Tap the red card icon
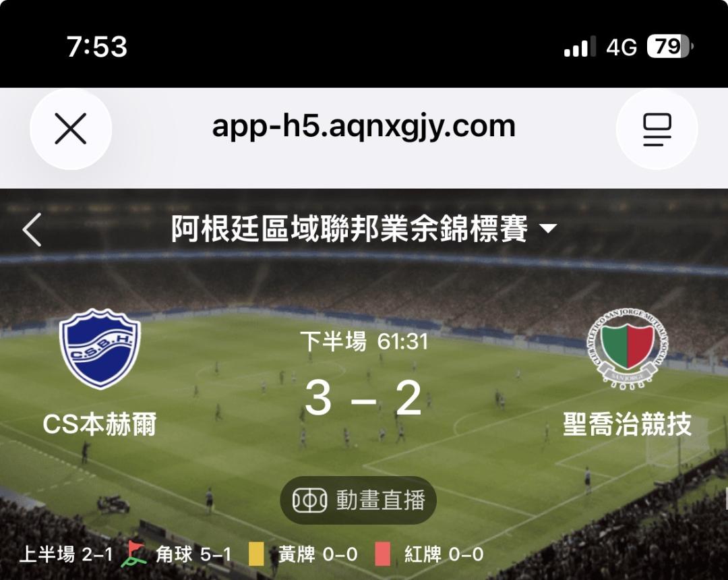 click(383, 554)
